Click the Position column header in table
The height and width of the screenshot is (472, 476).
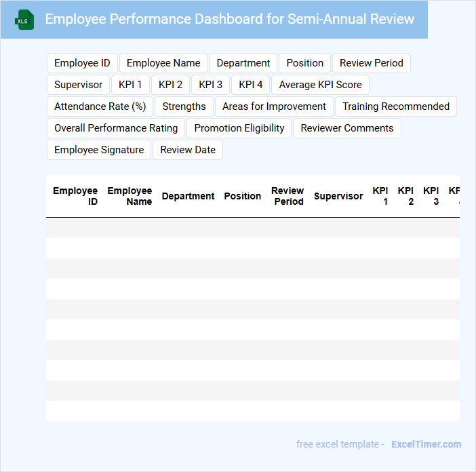point(242,196)
